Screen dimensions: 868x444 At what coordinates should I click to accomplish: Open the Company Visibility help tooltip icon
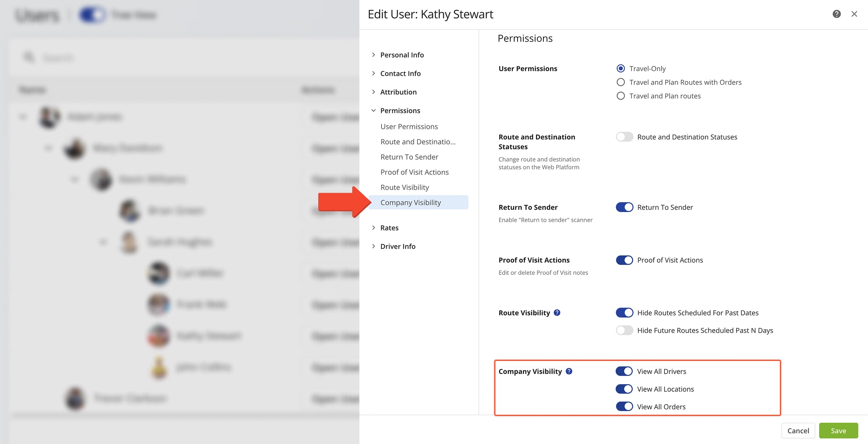click(569, 371)
